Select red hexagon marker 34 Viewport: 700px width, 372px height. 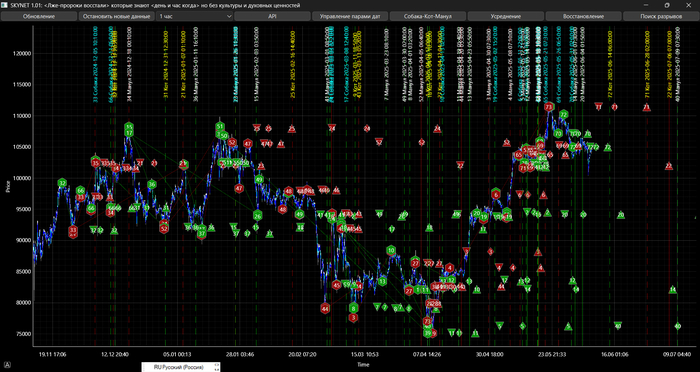click(110, 213)
